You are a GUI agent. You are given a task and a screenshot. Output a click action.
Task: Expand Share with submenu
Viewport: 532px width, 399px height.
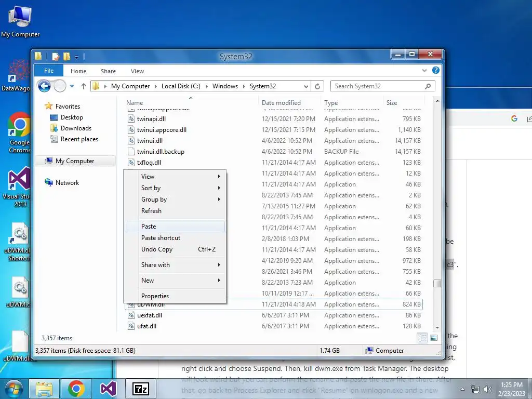[219, 264]
